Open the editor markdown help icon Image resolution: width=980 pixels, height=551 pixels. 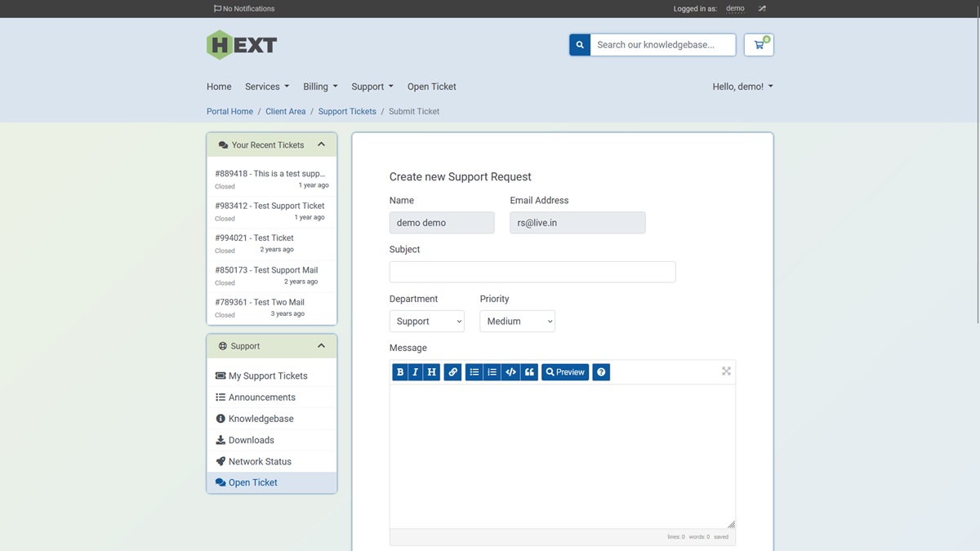click(x=601, y=372)
